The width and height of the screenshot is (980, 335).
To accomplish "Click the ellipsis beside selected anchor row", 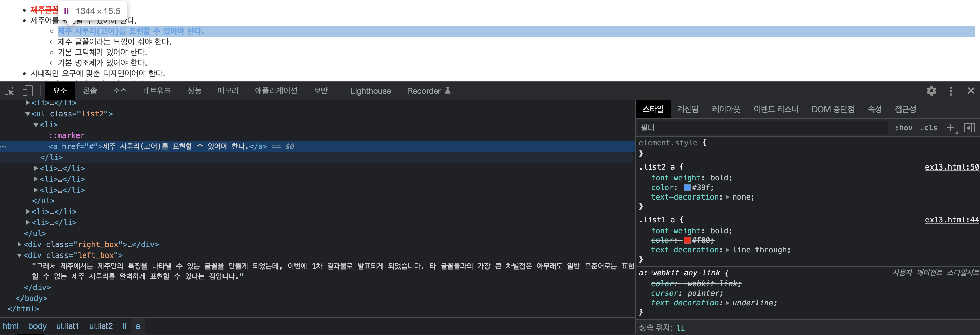I will 4,146.
